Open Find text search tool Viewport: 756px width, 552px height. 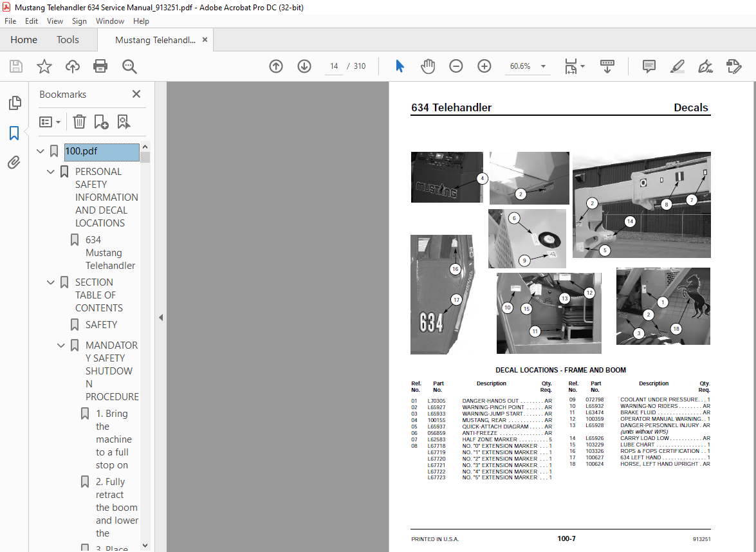point(129,66)
